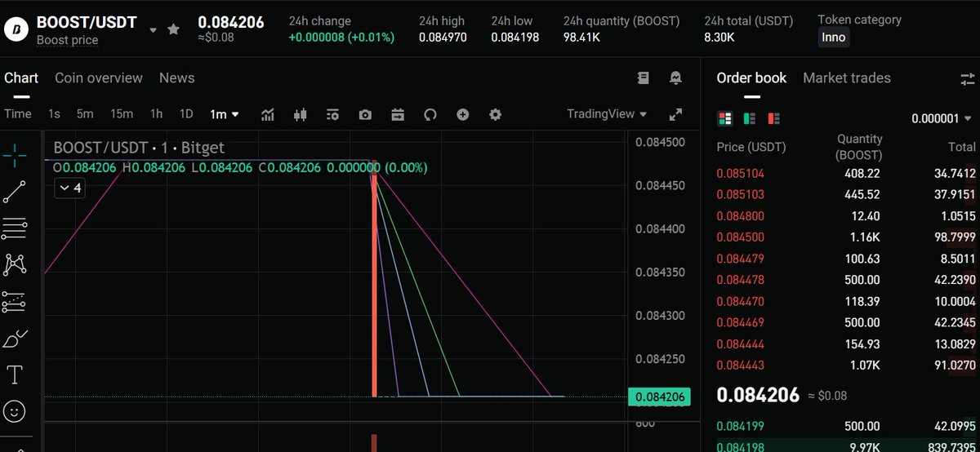Switch to the News tab

click(x=177, y=78)
